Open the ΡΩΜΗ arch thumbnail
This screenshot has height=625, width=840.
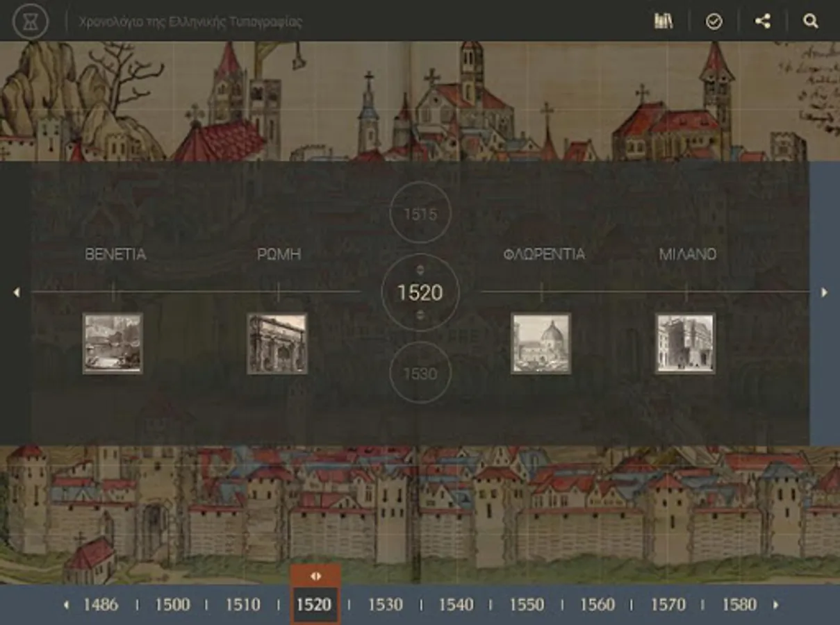click(277, 343)
